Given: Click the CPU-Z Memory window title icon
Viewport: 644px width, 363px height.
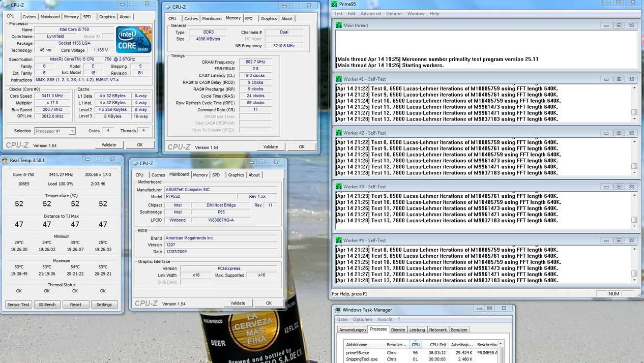Looking at the screenshot, I should coord(168,7).
